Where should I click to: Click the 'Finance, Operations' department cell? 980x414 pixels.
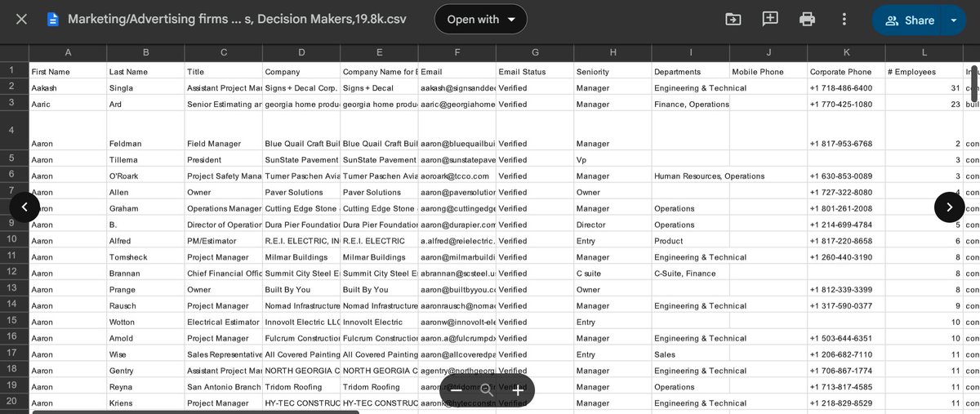pos(690,105)
